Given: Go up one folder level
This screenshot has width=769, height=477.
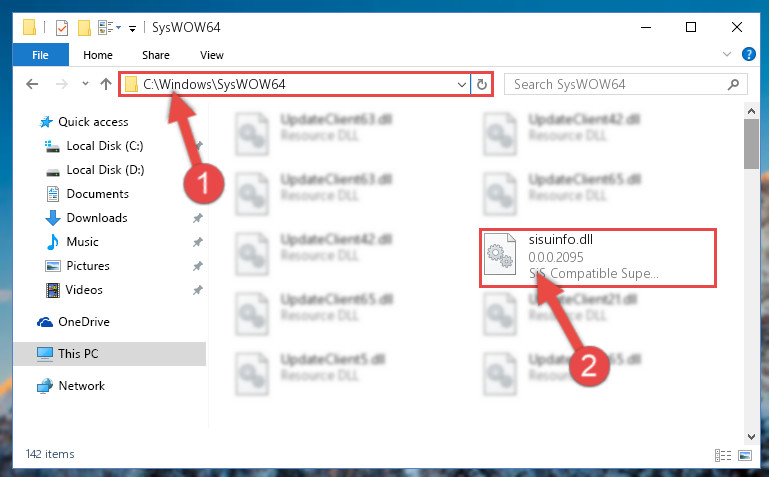Looking at the screenshot, I should (105, 84).
